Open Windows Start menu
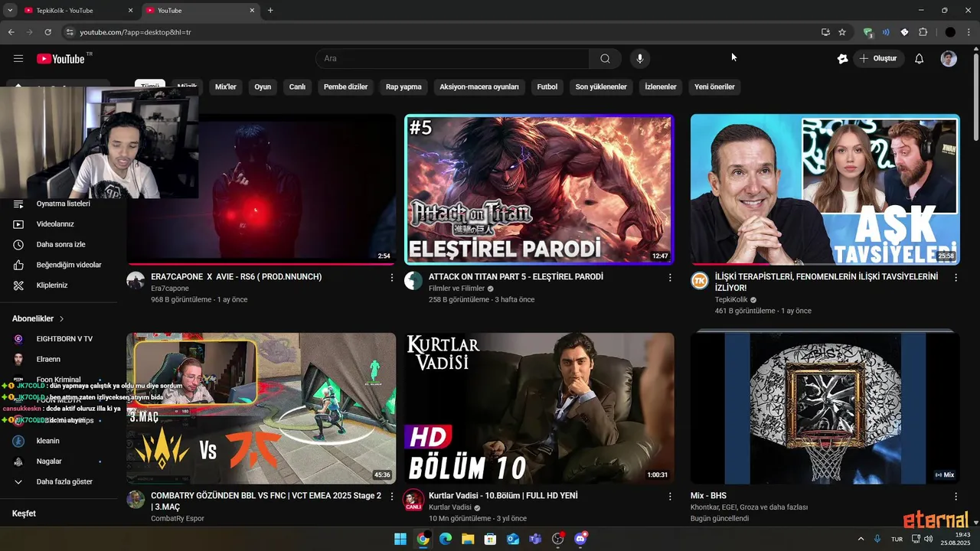Viewport: 980px width, 551px height. (x=400, y=539)
